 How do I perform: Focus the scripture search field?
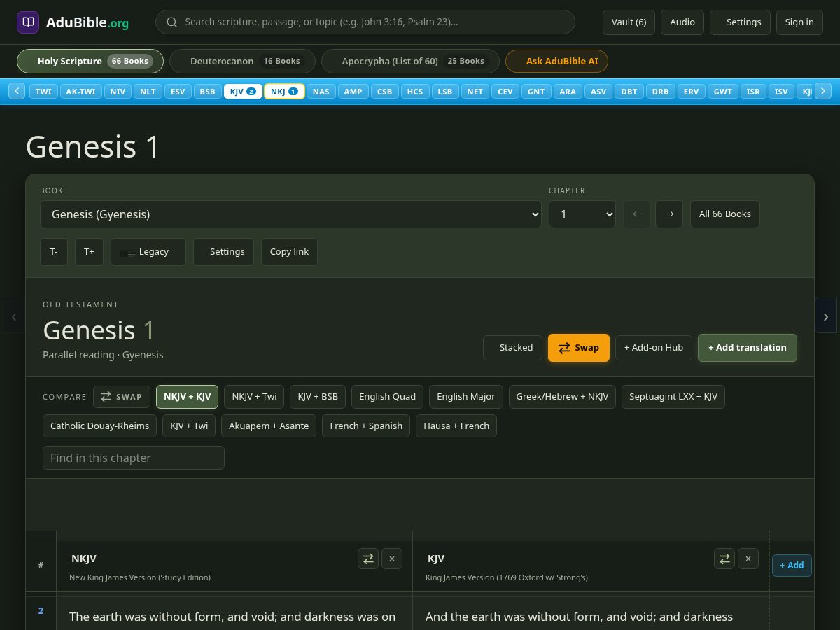click(365, 22)
